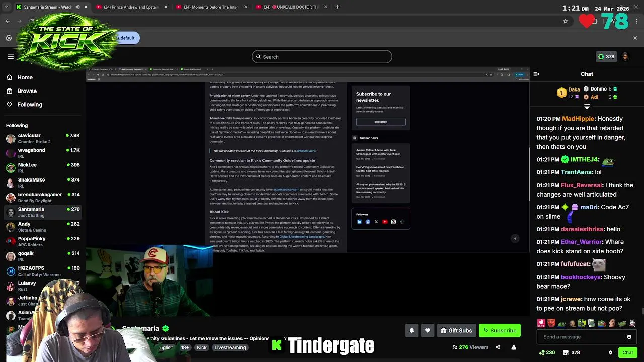644x362 pixels.
Task: Open qoqsik channel in Following list
Action: [x=43, y=256]
